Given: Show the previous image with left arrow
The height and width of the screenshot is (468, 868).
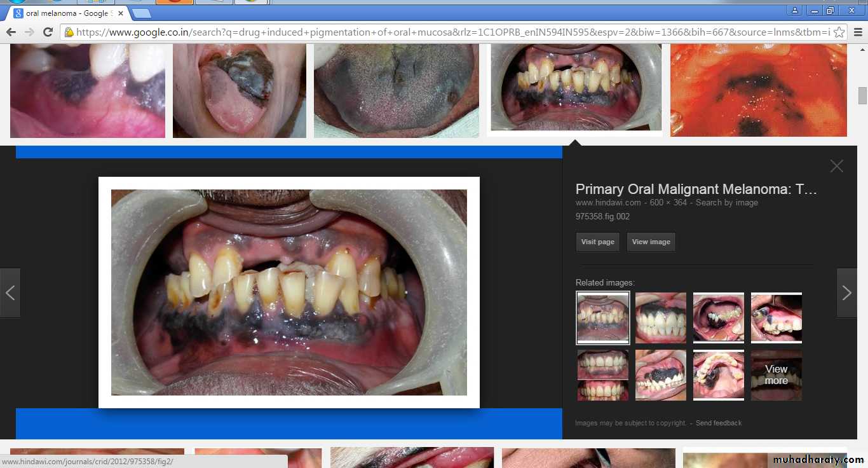Looking at the screenshot, I should tap(10, 292).
